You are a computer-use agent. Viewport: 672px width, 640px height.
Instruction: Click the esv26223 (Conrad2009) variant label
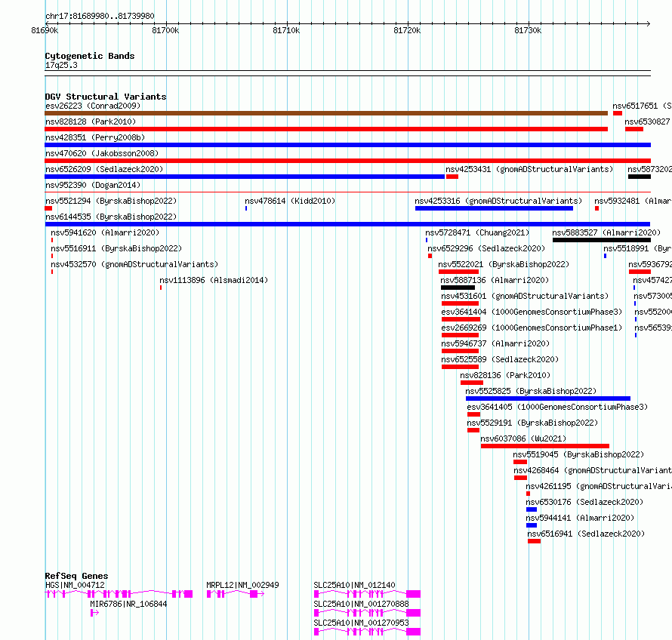coord(93,106)
